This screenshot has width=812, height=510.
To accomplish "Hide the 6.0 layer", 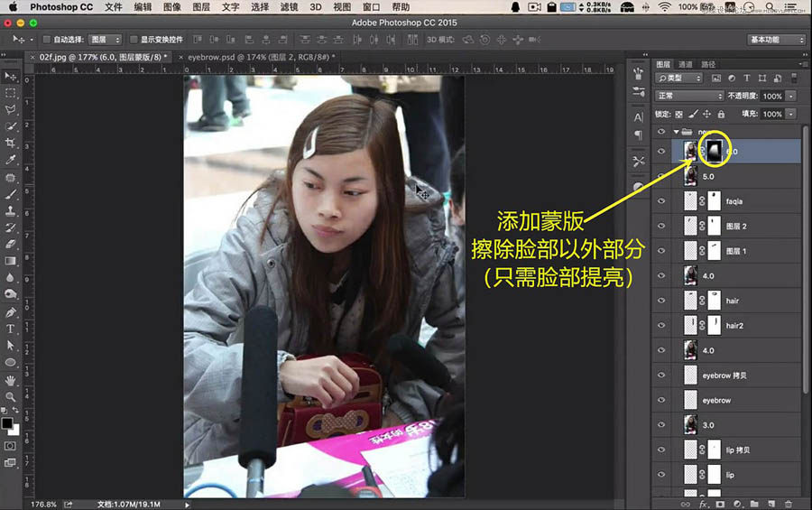I will (661, 152).
